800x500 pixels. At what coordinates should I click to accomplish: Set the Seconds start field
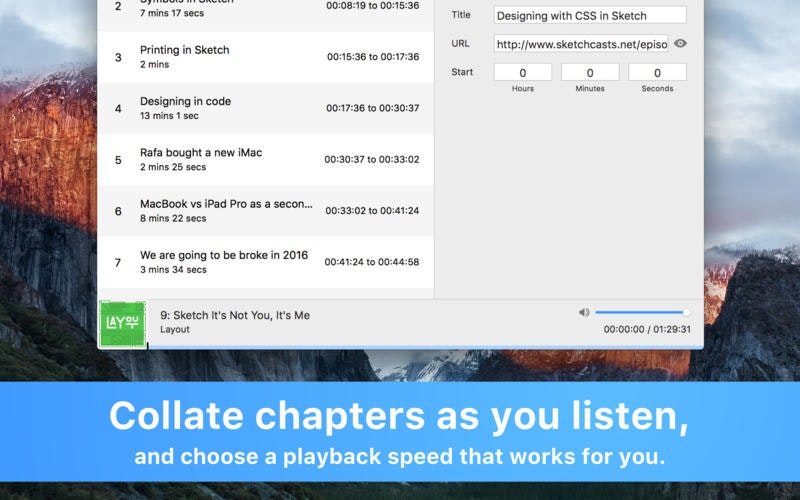[657, 72]
